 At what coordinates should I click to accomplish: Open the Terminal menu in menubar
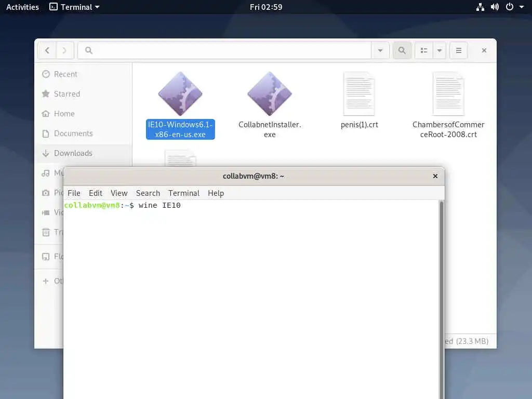[184, 193]
